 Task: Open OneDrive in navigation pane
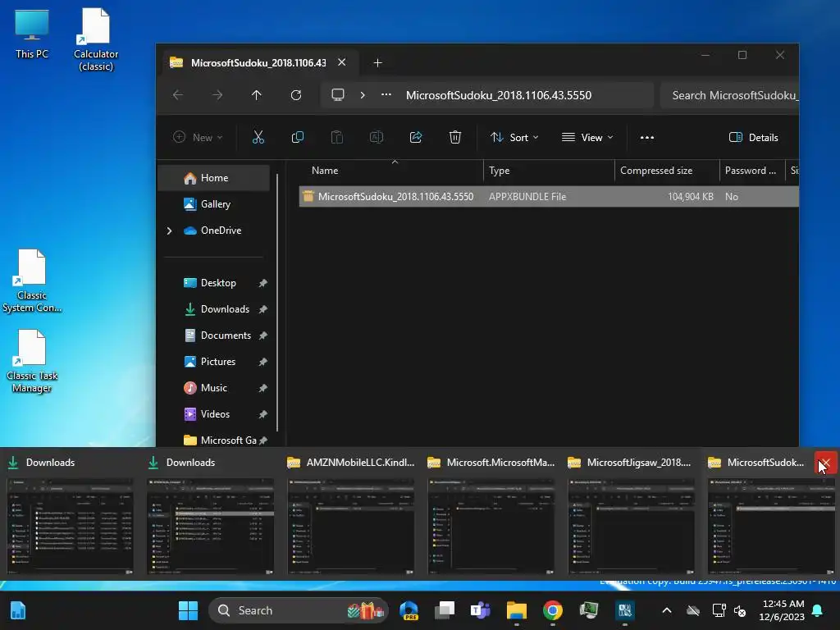[x=221, y=231]
